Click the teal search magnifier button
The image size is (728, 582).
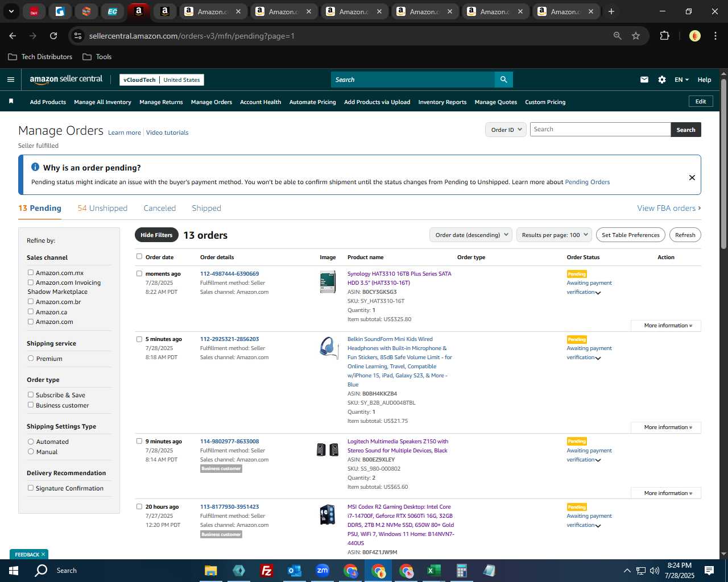click(x=503, y=80)
